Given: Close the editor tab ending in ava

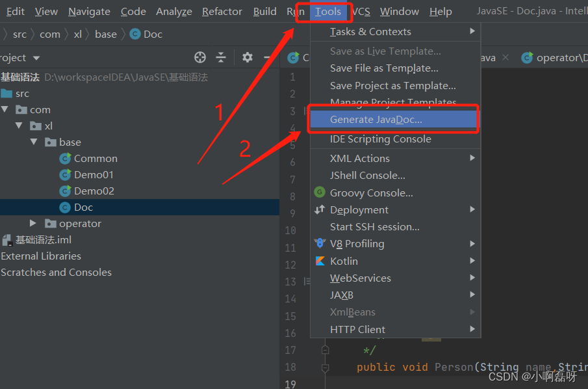Looking at the screenshot, I should (x=505, y=57).
